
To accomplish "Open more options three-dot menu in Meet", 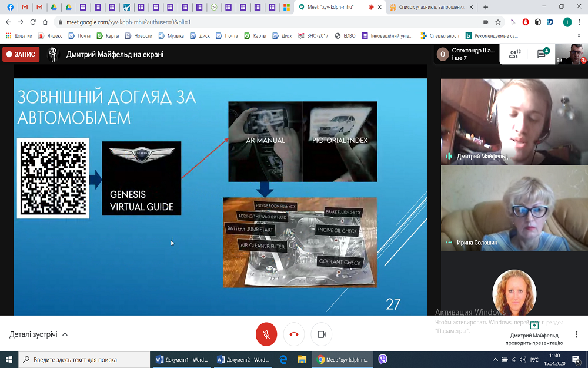I will click(x=576, y=334).
